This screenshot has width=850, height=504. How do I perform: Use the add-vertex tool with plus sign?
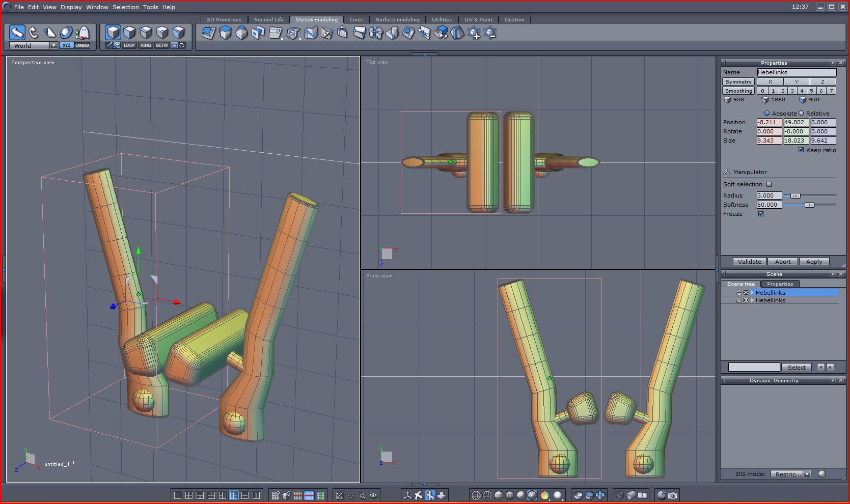(x=474, y=33)
